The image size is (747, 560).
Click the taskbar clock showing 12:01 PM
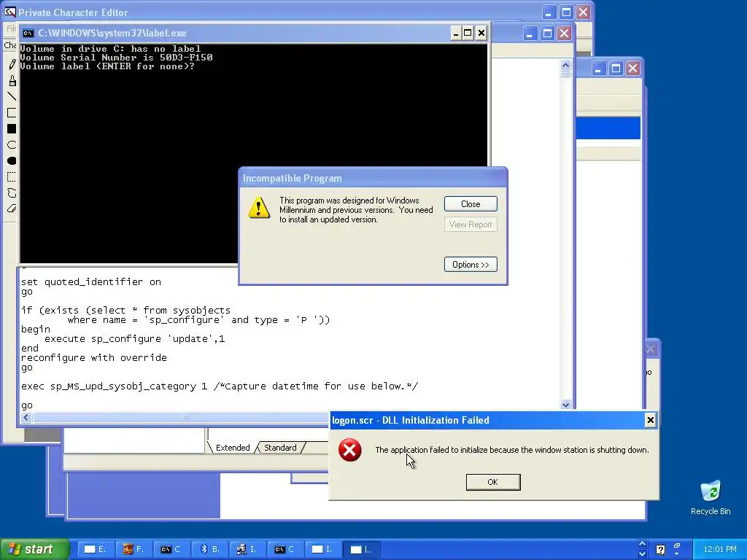click(719, 550)
